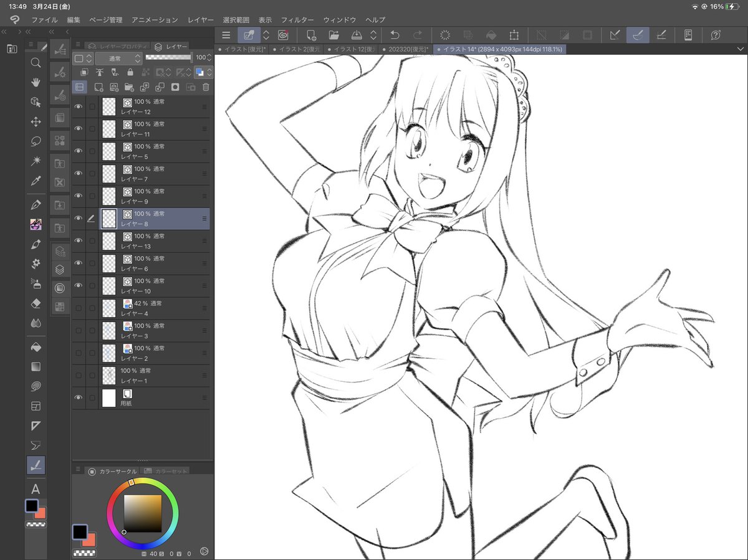The height and width of the screenshot is (560, 748).
Task: Open the blending mode 通常 dropdown
Action: 119,58
